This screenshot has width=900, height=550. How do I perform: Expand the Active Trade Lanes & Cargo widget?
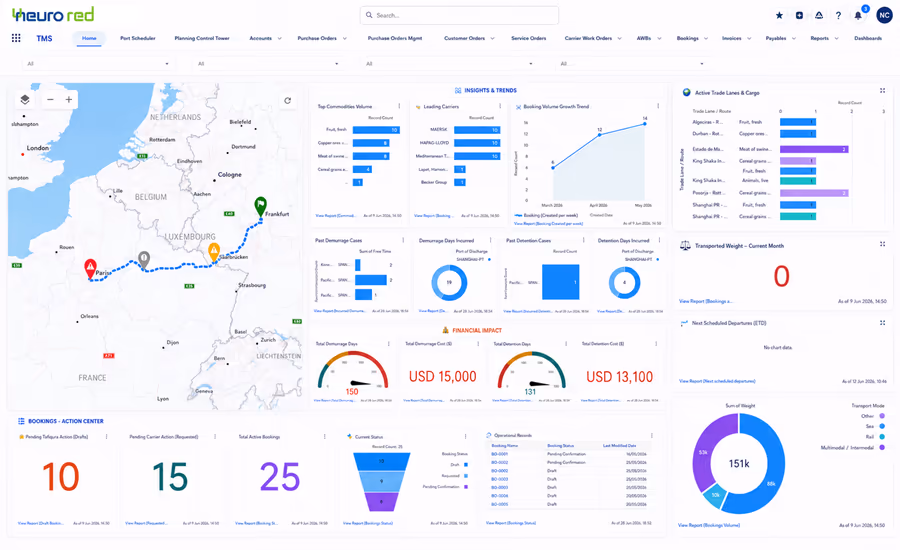point(883,91)
